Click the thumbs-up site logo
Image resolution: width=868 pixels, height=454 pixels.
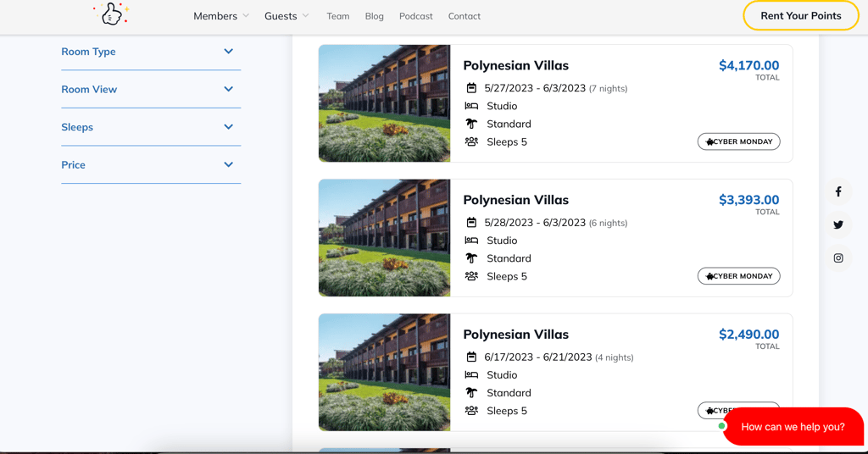click(x=111, y=14)
